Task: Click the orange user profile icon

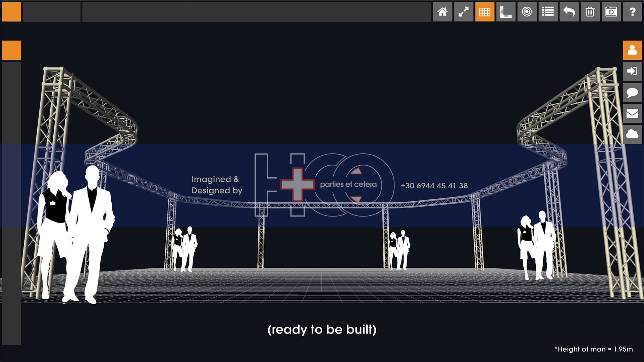Action: 632,50
